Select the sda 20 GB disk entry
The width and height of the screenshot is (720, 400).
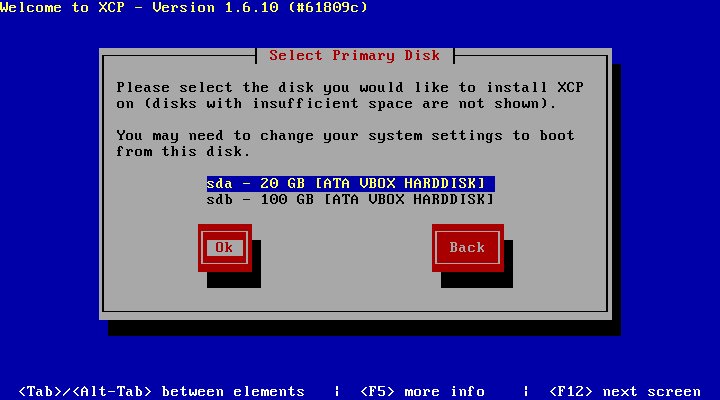click(x=350, y=184)
